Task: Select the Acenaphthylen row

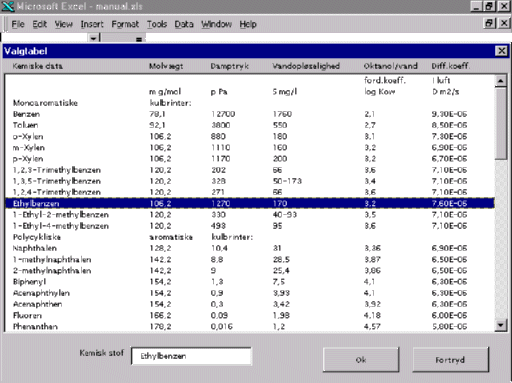Action: coord(250,293)
